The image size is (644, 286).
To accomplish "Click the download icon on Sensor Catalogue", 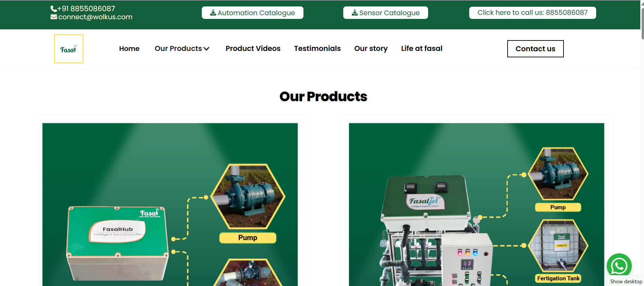I will pos(355,13).
